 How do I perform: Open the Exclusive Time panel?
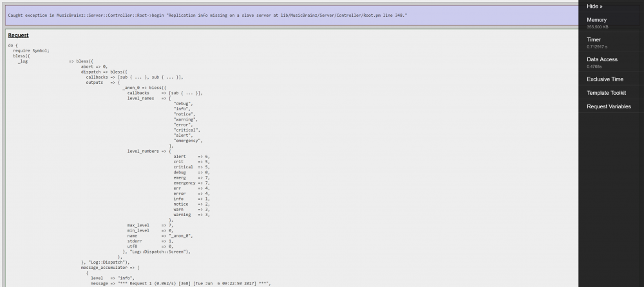pyautogui.click(x=605, y=79)
